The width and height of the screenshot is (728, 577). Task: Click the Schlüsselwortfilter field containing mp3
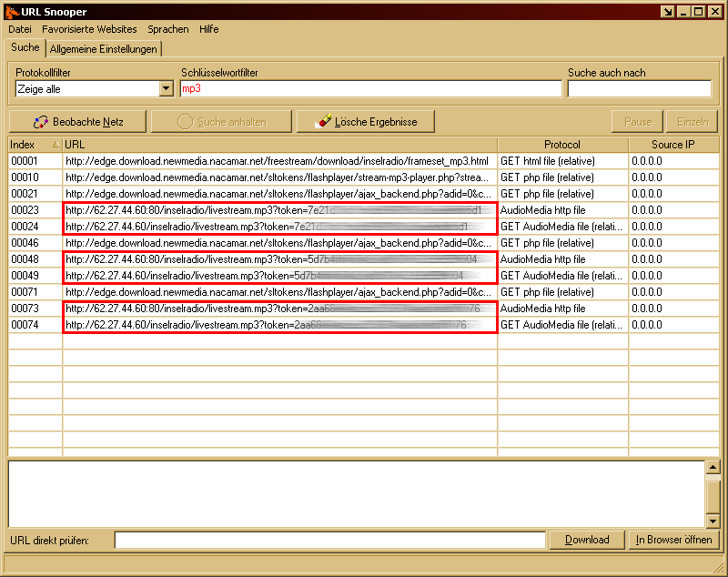coord(370,88)
